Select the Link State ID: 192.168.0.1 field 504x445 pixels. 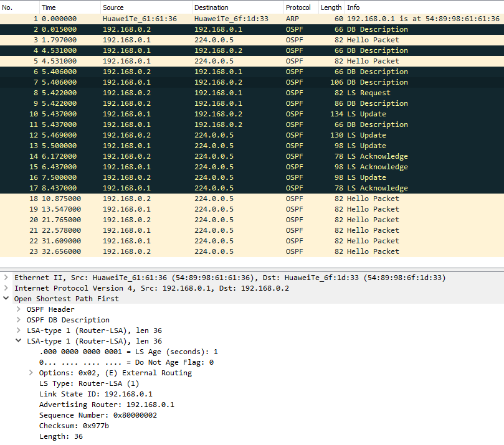pyautogui.click(x=96, y=394)
